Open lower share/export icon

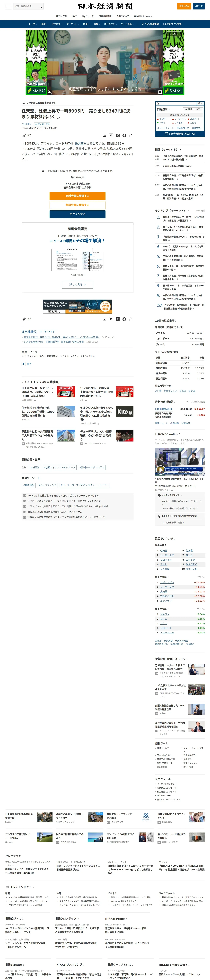tap(131, 319)
